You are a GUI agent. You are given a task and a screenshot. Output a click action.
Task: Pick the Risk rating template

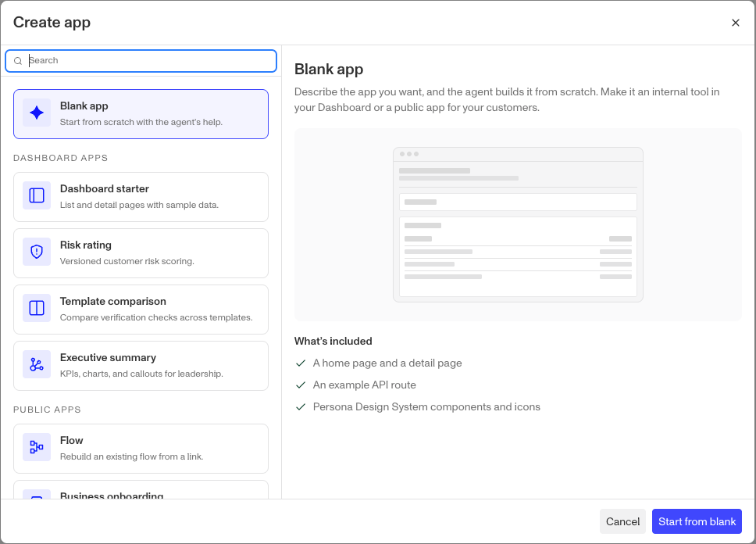[x=141, y=253]
